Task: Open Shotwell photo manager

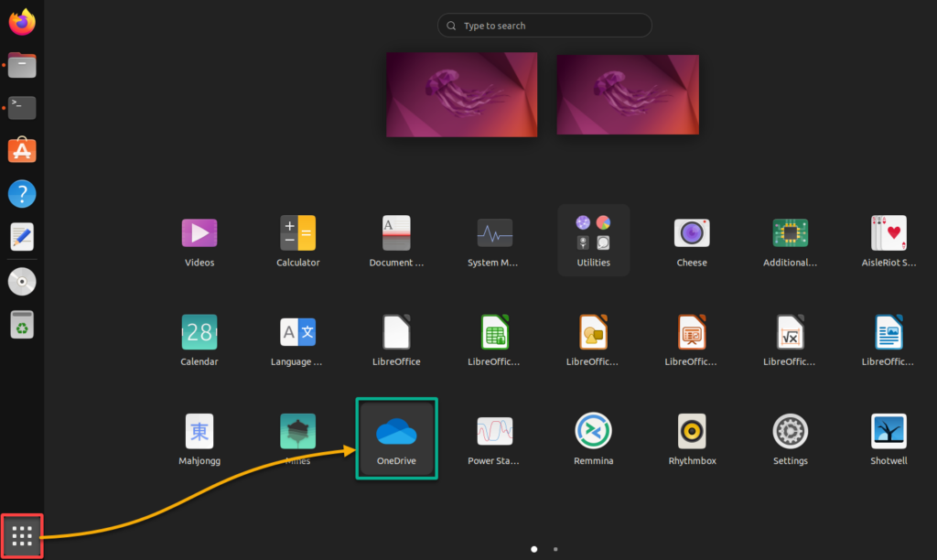Action: point(889,430)
